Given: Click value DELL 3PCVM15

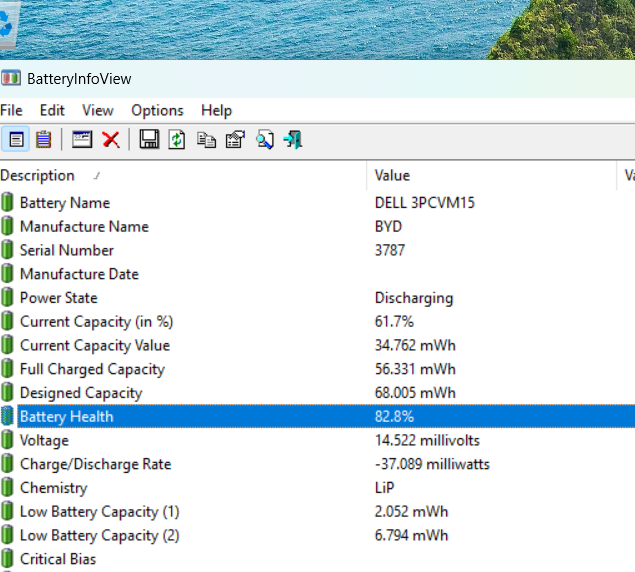Looking at the screenshot, I should [x=424, y=203].
